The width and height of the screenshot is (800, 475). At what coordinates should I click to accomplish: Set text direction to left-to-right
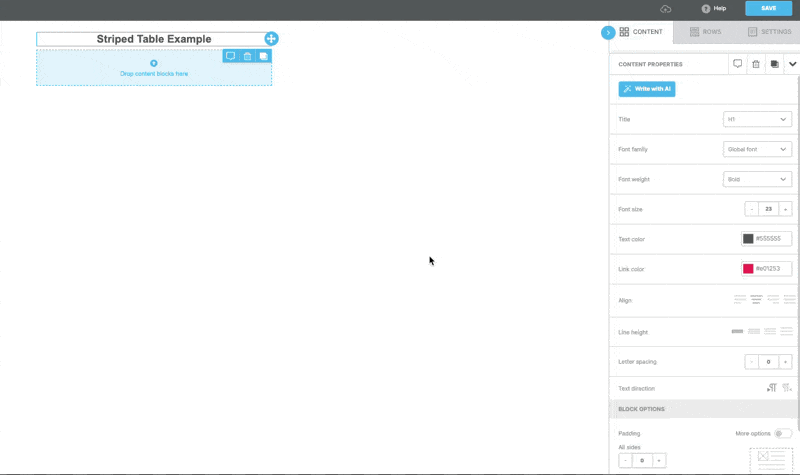point(771,388)
